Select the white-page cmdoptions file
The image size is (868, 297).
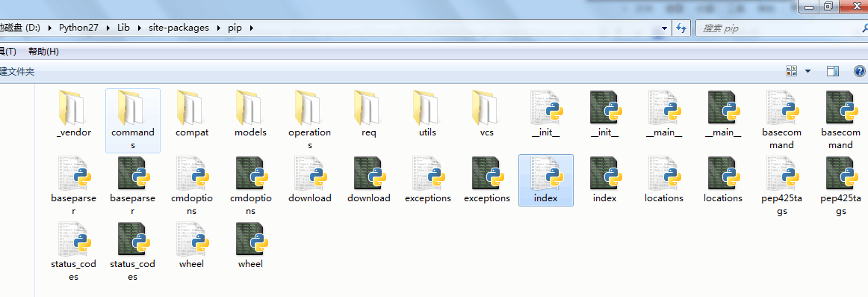(x=191, y=186)
